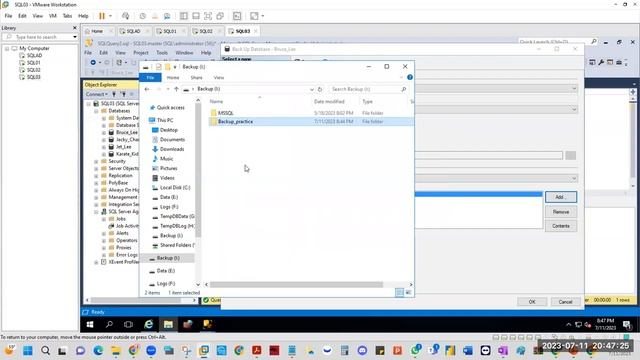Open the SSMS Tools menu

tap(162, 53)
